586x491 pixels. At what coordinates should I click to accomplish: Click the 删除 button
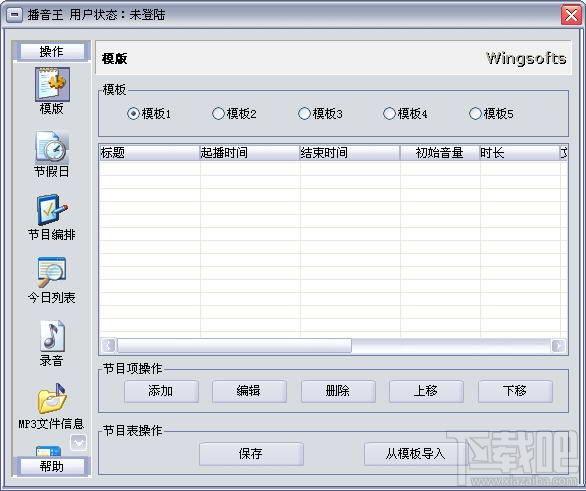coord(338,391)
